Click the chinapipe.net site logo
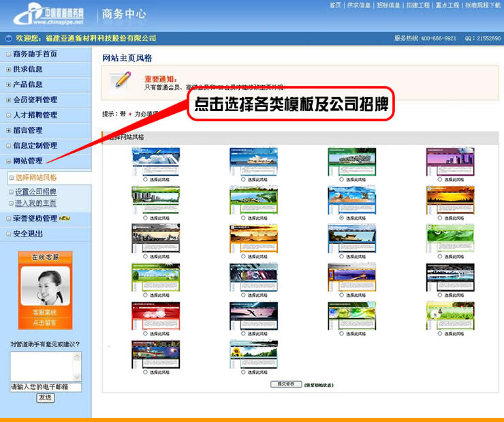Viewport: 504px width, 422px height. tap(48, 14)
